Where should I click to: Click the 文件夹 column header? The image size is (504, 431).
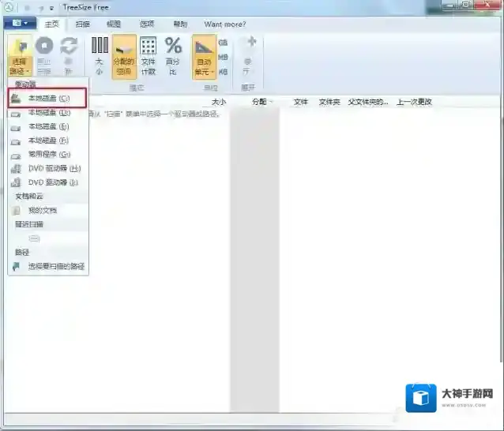329,102
